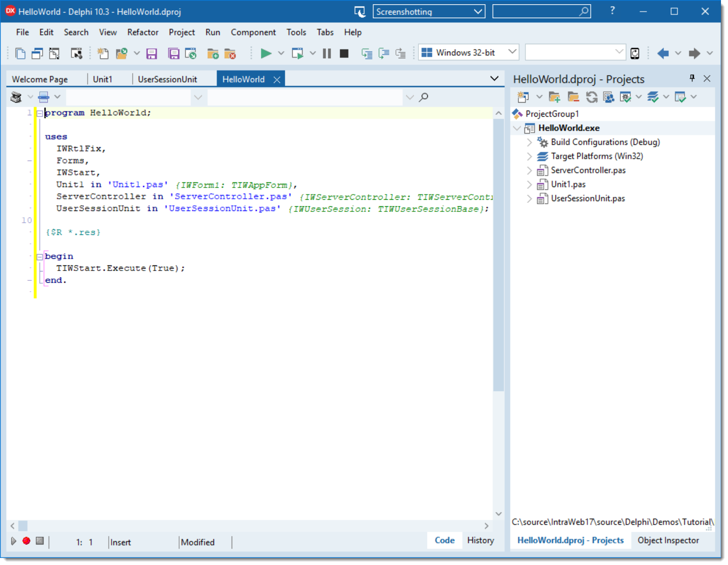Click the magnifier search icon above editor

coord(424,97)
